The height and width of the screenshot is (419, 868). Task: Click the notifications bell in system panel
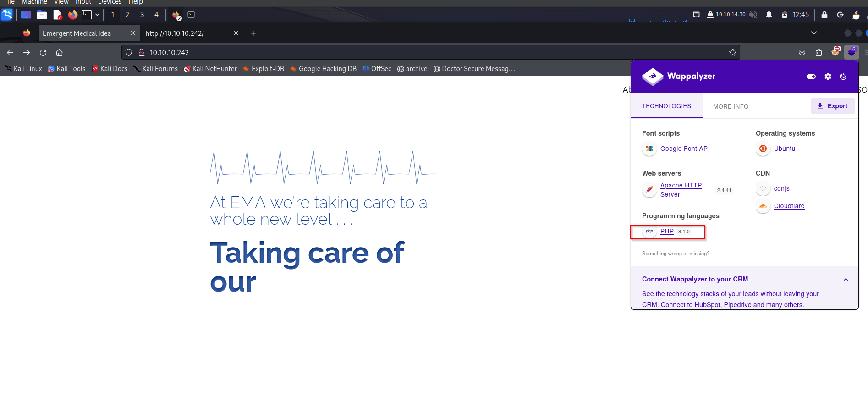769,15
